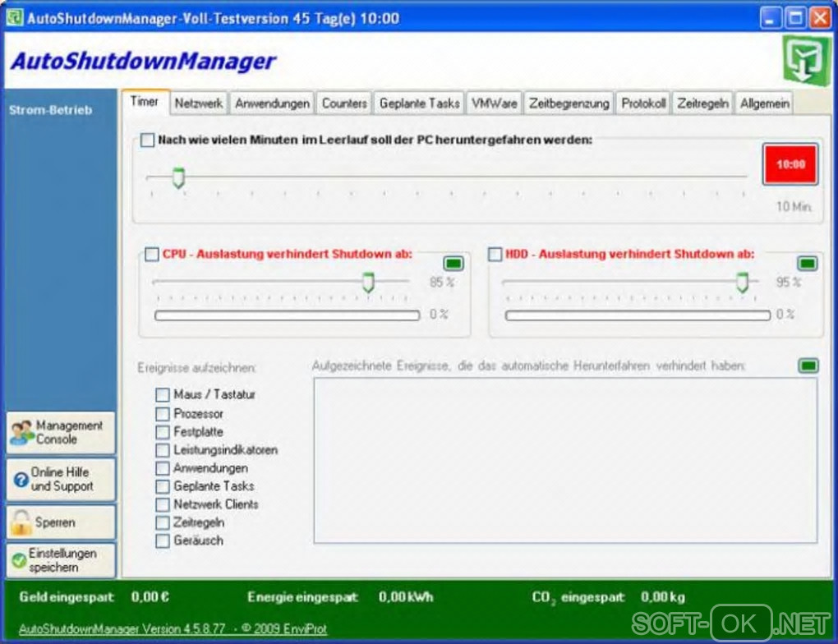Click the 10 Min. label

[794, 206]
